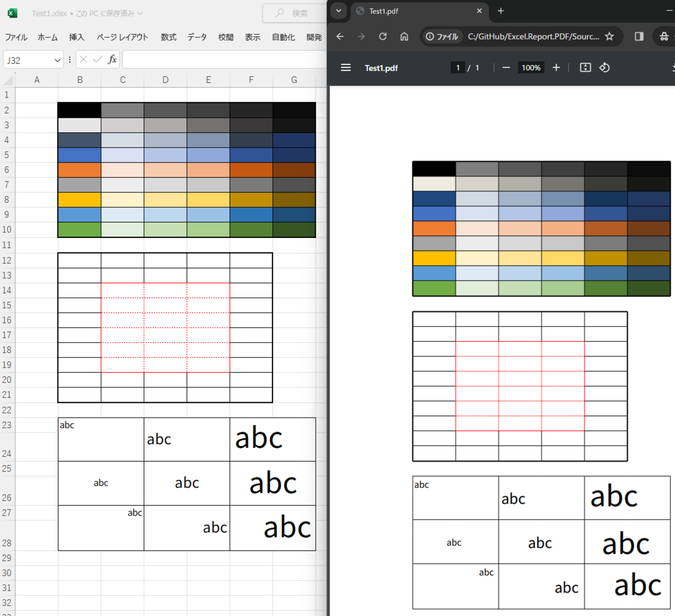The image size is (675, 616).
Task: Bookmark this page with the star icon
Action: coord(610,36)
